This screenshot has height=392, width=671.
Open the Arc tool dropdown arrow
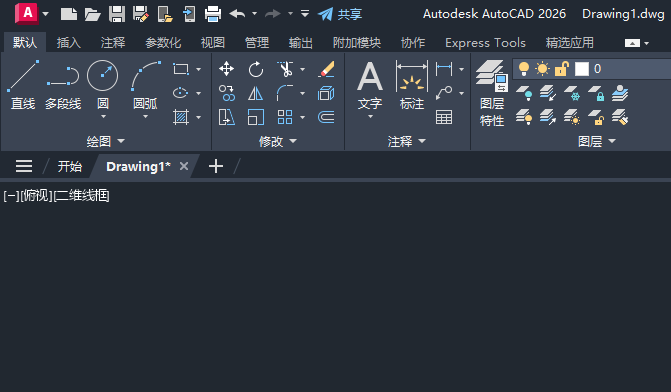pos(145,116)
